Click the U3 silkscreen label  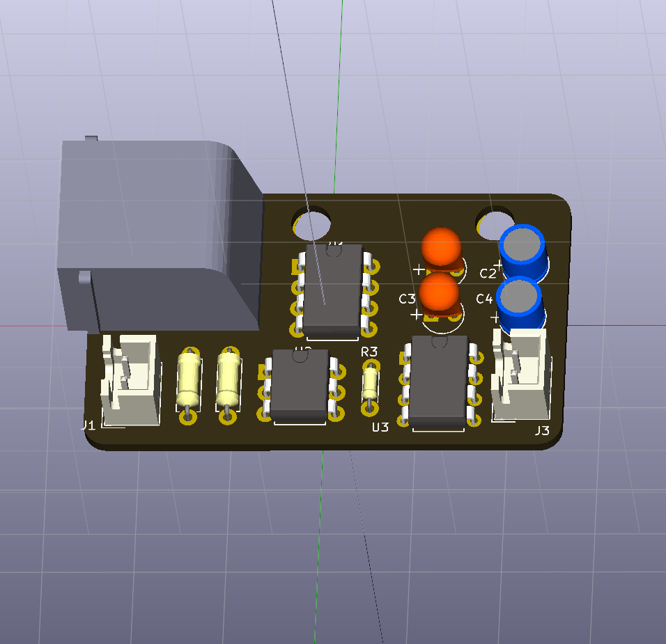380,427
